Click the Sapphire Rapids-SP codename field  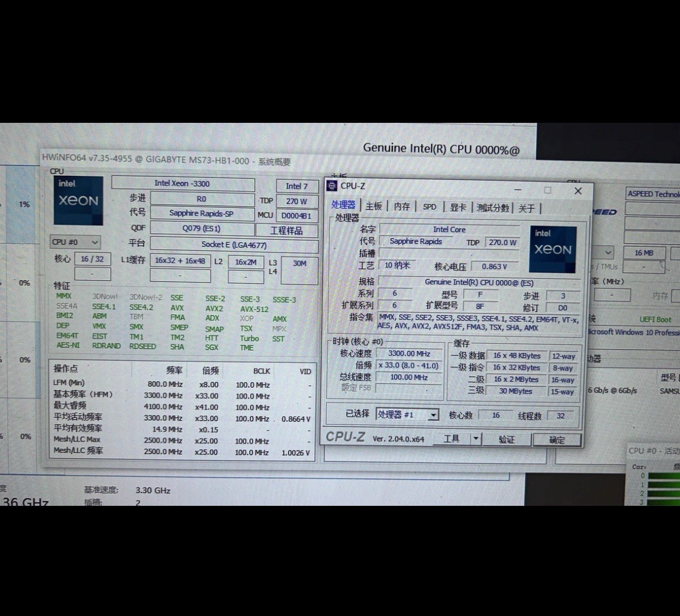click(x=202, y=213)
